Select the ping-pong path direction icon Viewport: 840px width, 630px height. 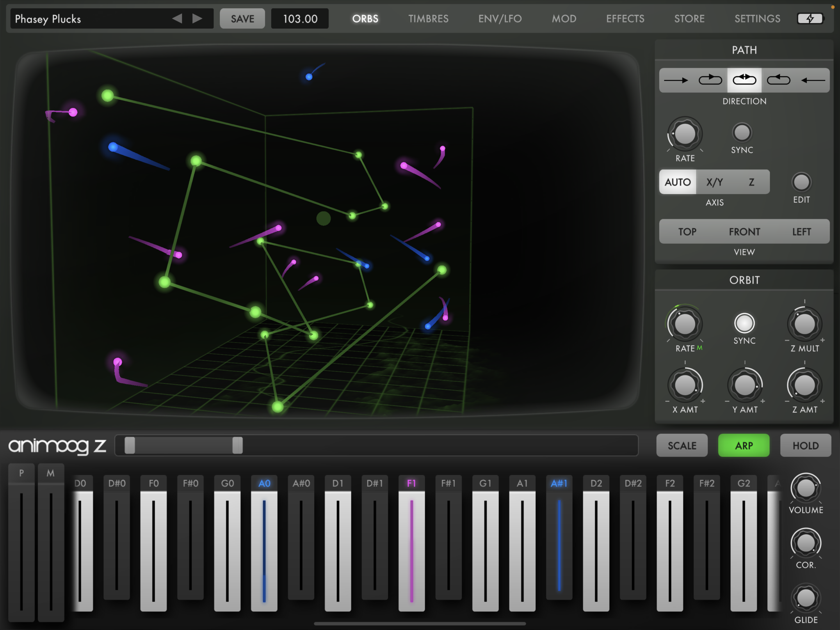(744, 80)
